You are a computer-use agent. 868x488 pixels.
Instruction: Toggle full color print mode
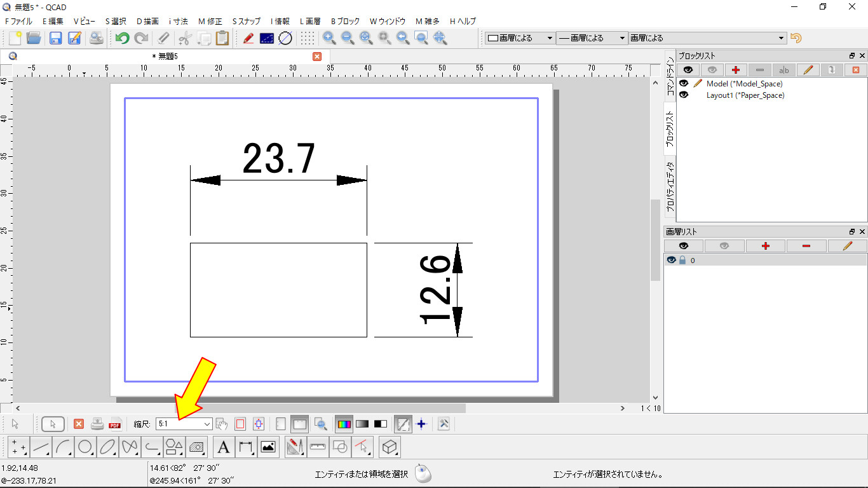tap(344, 424)
